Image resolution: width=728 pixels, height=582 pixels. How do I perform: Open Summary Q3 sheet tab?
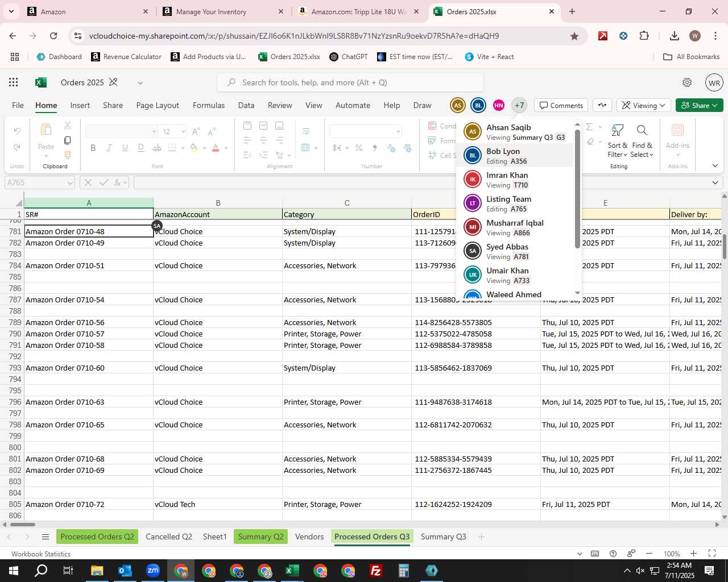point(443,537)
